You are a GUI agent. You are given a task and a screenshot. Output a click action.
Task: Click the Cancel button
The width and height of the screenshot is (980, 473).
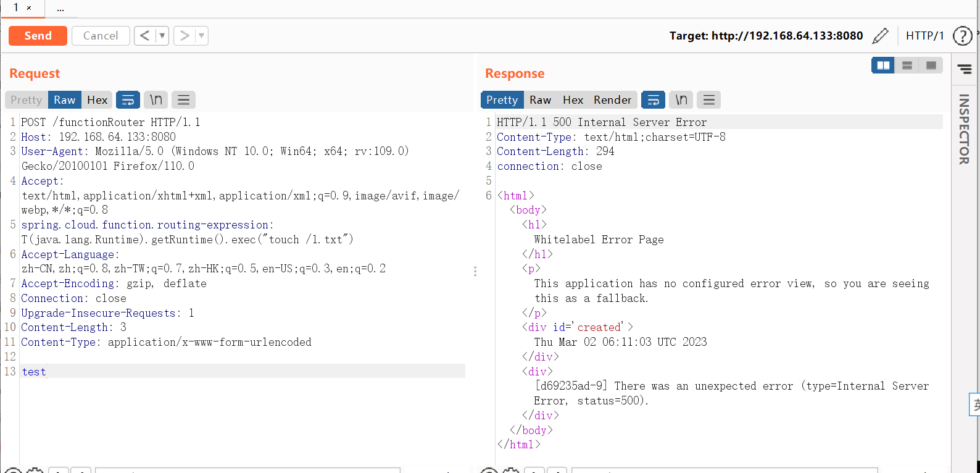(x=101, y=36)
